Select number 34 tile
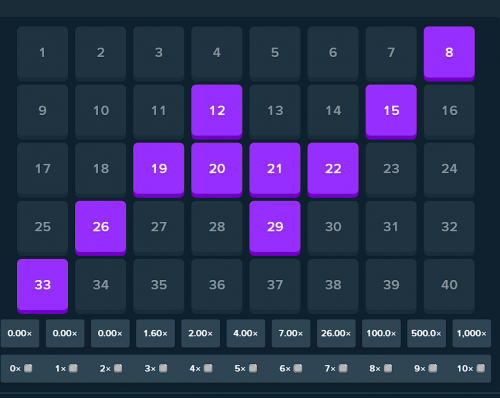This screenshot has width=500, height=398. pyautogui.click(x=100, y=286)
